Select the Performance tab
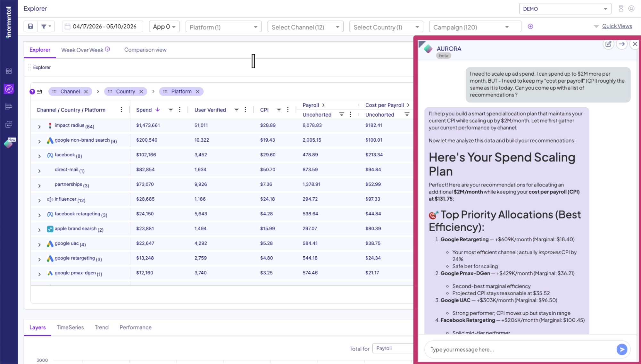The height and width of the screenshot is (364, 641). point(136,327)
